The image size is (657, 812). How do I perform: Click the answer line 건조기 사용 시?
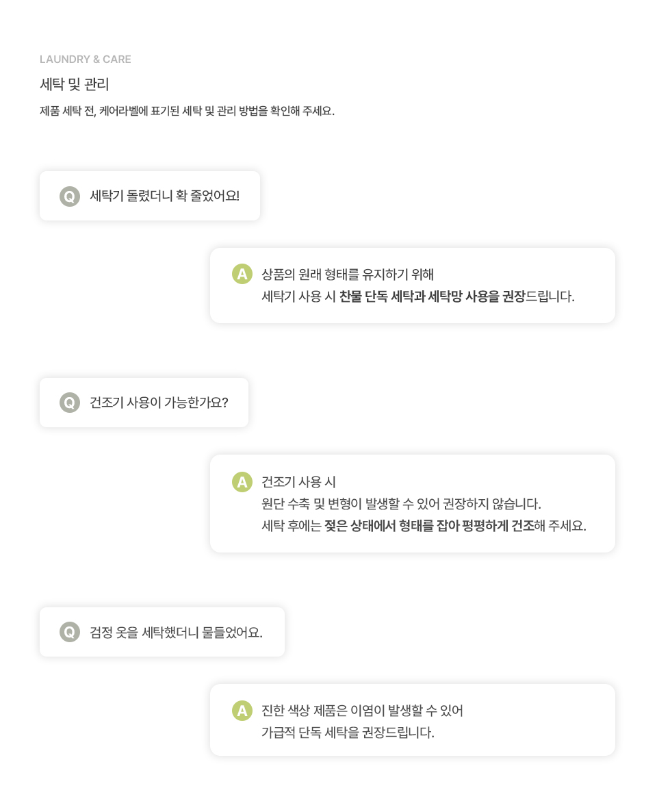(299, 481)
